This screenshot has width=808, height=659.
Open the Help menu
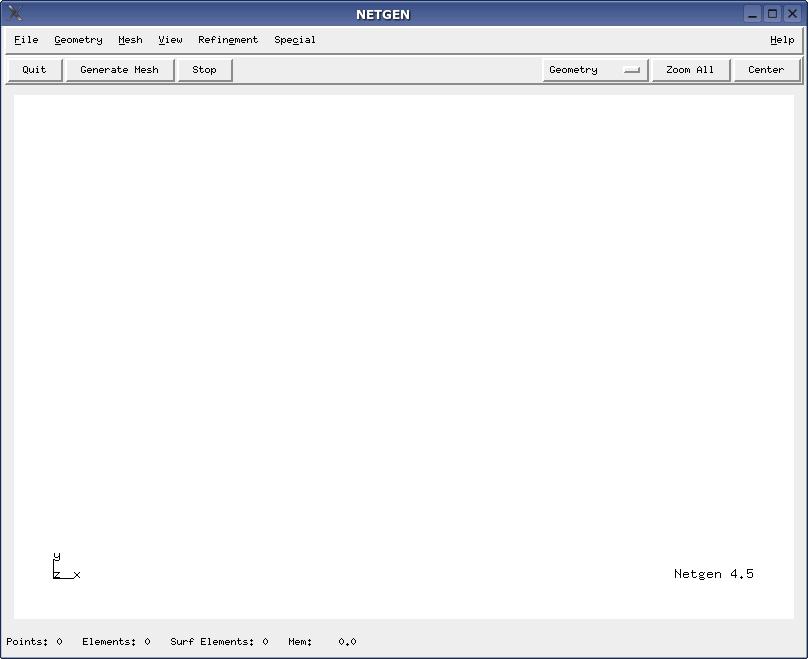(x=782, y=40)
